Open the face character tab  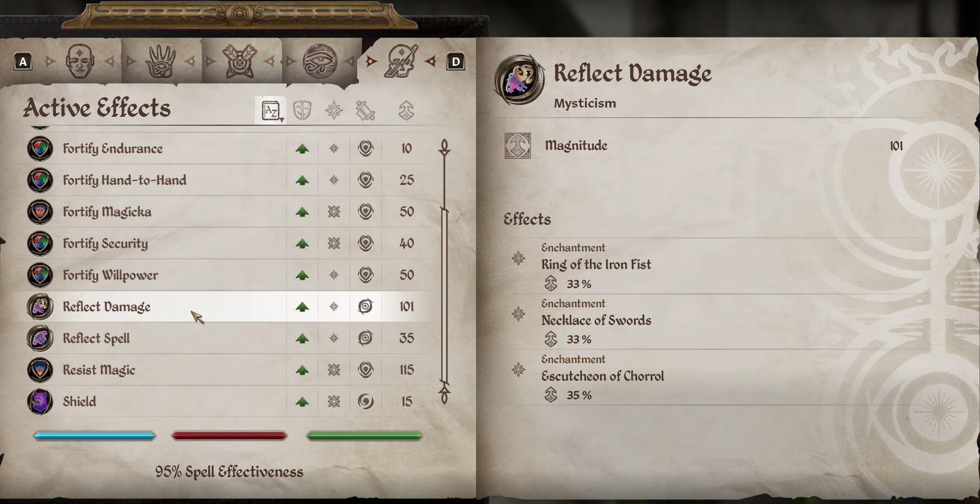point(80,62)
